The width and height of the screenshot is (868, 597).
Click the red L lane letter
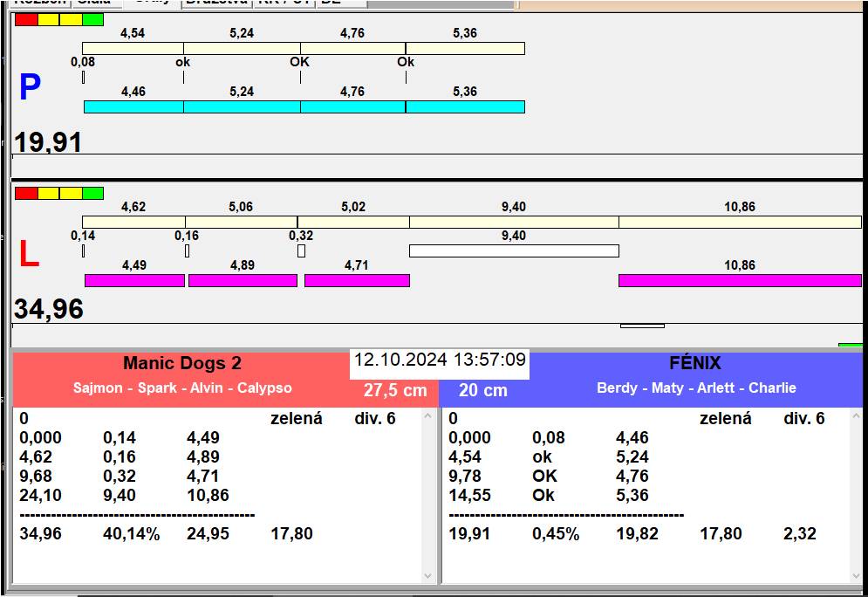pyautogui.click(x=30, y=254)
